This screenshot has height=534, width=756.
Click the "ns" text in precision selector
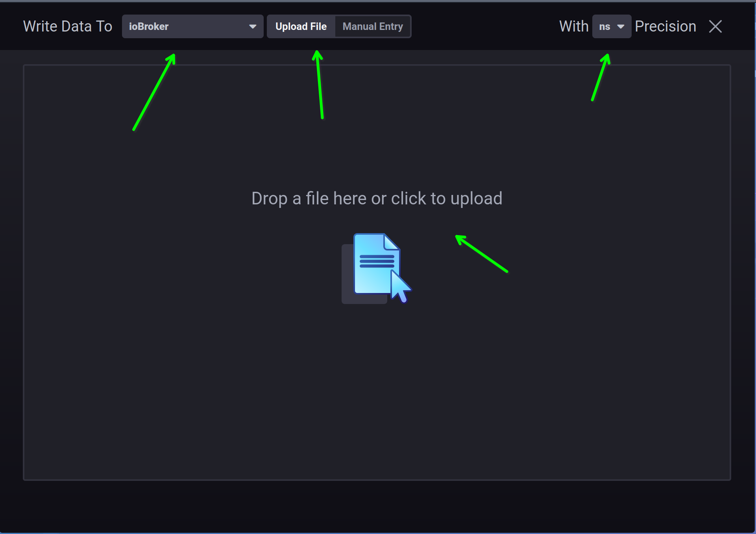(604, 26)
